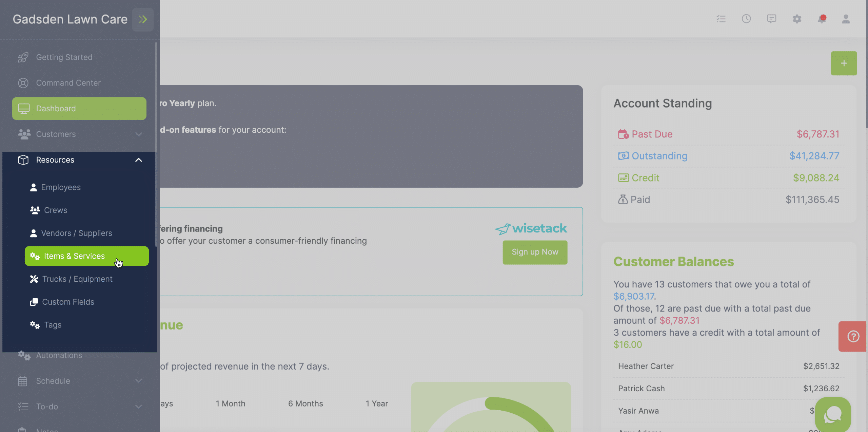Viewport: 868px width, 432px height.
Task: Click the Automations gears icon
Action: coord(24,355)
